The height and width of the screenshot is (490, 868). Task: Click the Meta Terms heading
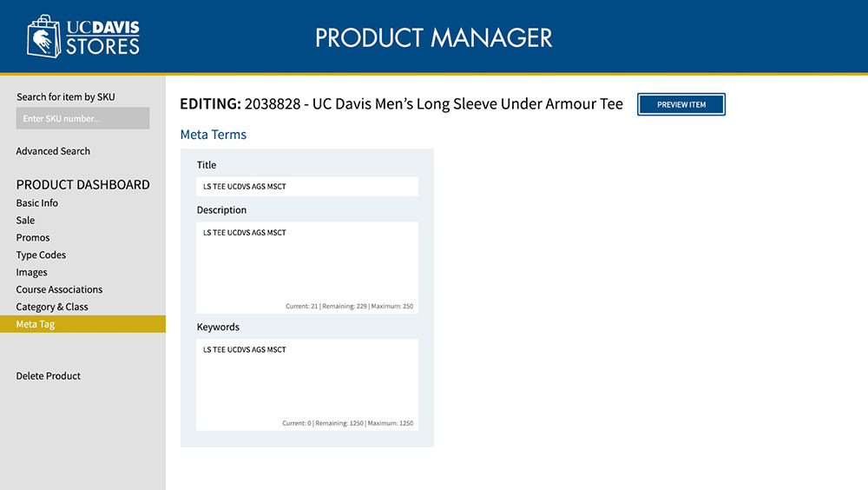click(214, 134)
